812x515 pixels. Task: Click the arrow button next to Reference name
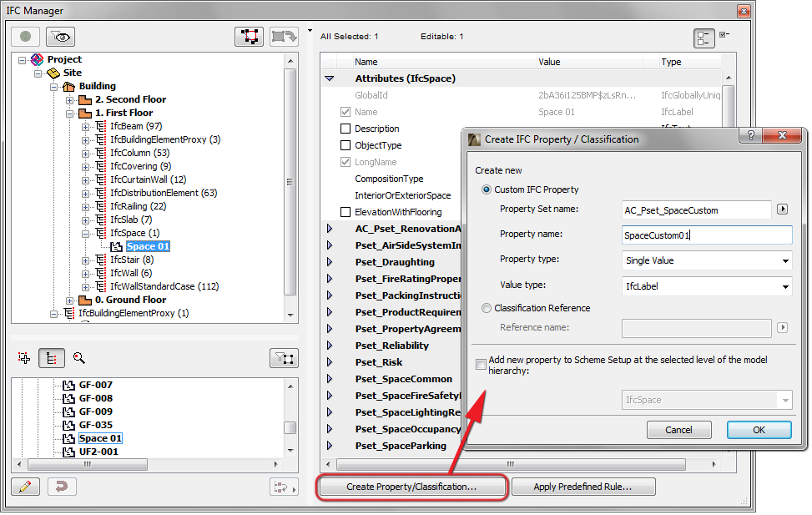tap(783, 327)
